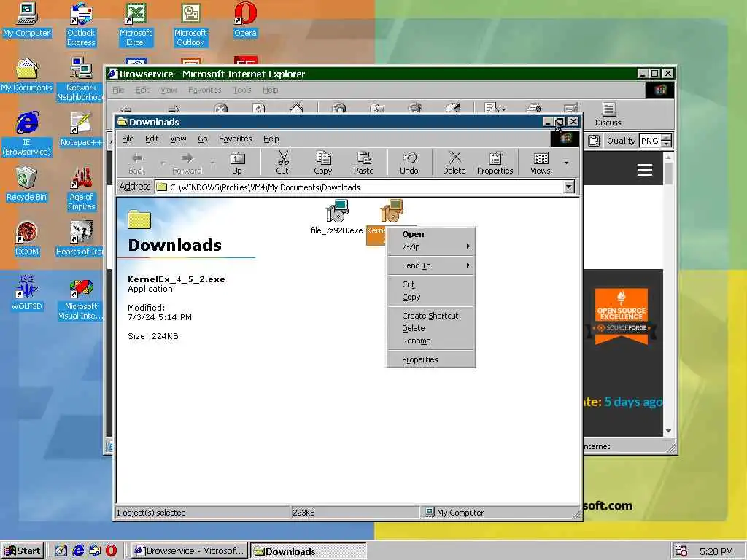Launch DOOM desktop shortcut
747x560 pixels.
(x=26, y=238)
